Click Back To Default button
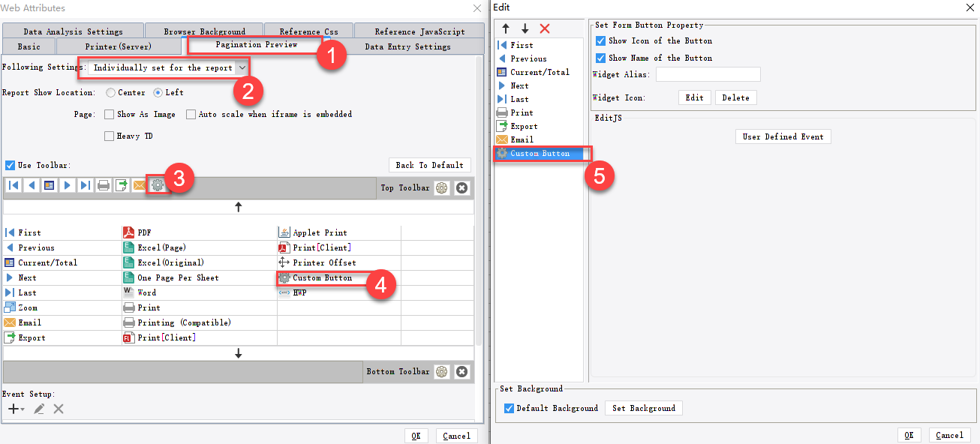 430,165
